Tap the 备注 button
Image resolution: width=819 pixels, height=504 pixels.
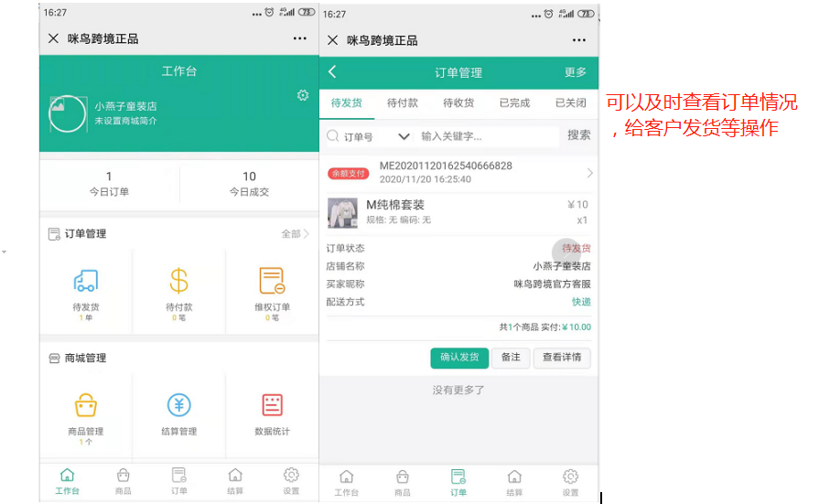tap(511, 358)
